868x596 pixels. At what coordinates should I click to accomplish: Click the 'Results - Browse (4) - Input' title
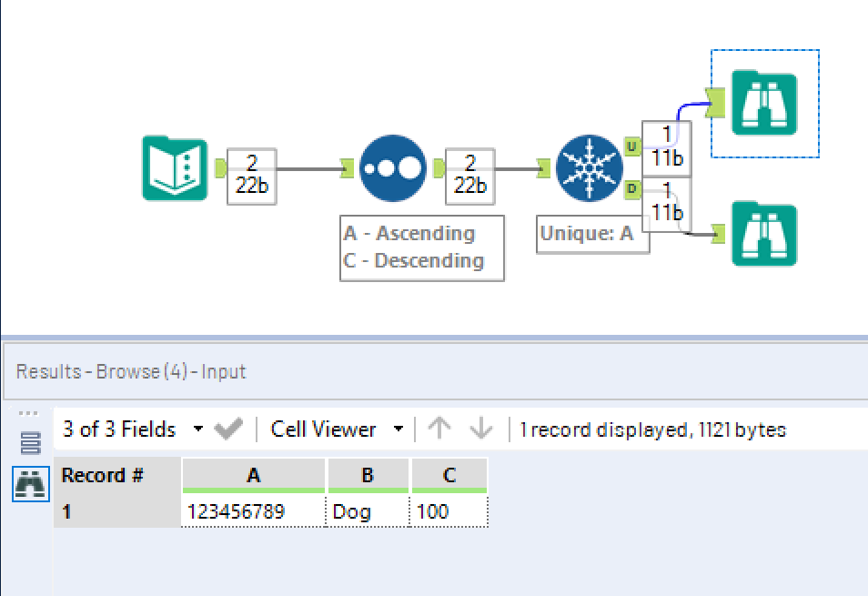[131, 371]
